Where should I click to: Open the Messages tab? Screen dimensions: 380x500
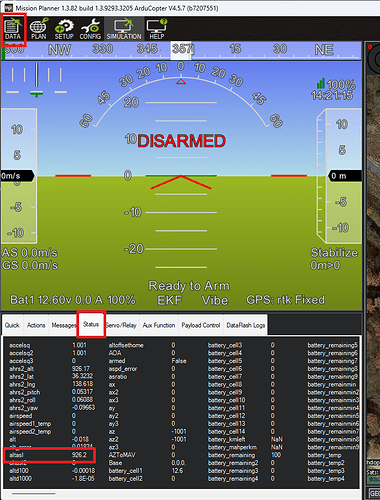63,325
